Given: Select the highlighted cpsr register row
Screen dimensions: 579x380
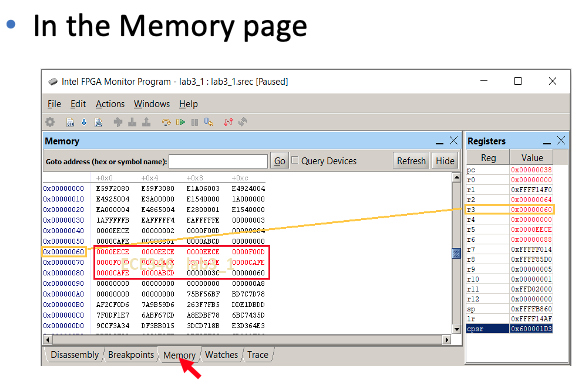Looking at the screenshot, I should click(510, 328).
